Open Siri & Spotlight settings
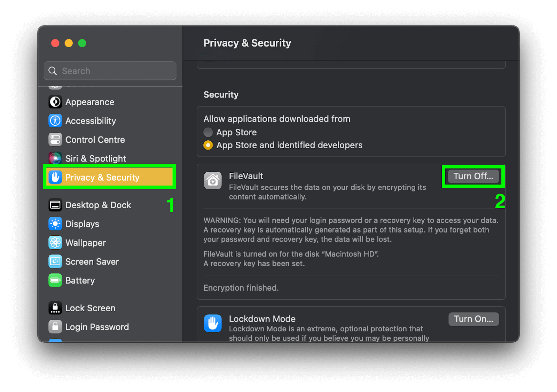This screenshot has height=392, width=557. coord(55,158)
